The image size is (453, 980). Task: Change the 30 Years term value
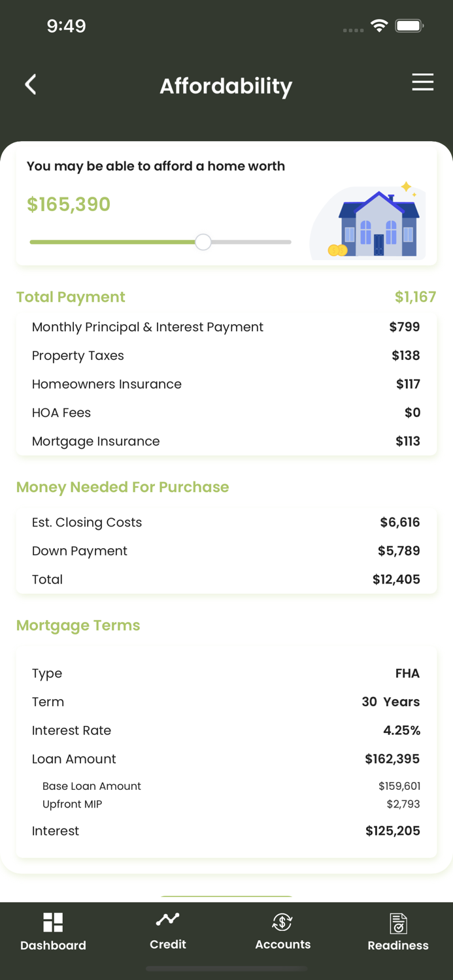391,702
